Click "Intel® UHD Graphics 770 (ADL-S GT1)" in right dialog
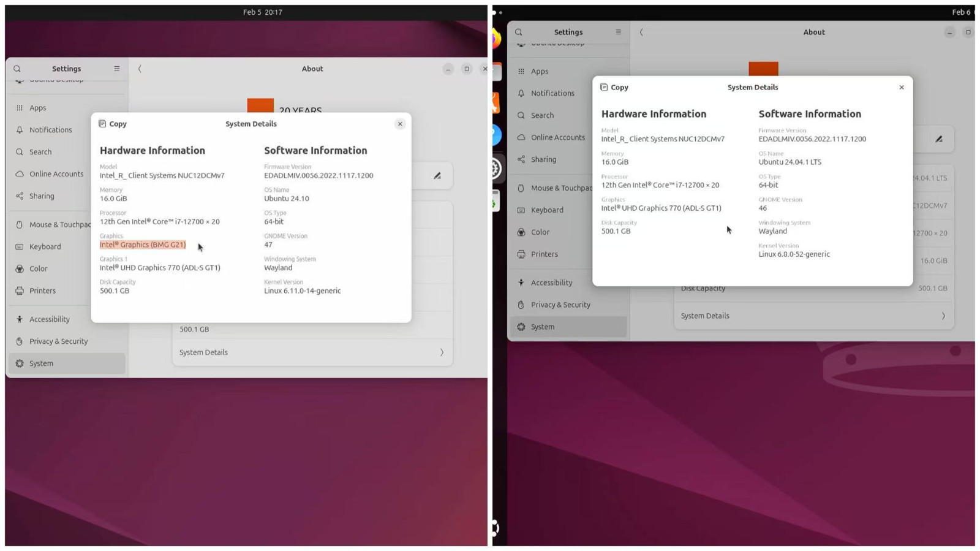 tap(661, 208)
